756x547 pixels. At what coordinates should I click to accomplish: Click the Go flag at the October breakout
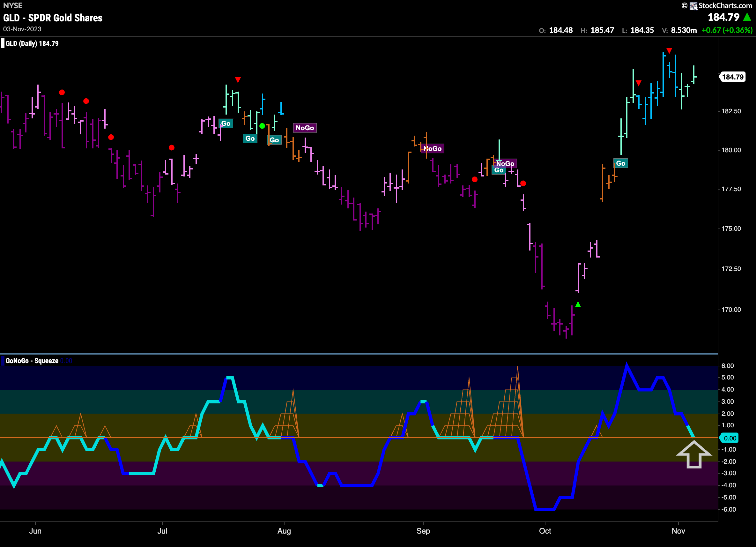tap(621, 163)
